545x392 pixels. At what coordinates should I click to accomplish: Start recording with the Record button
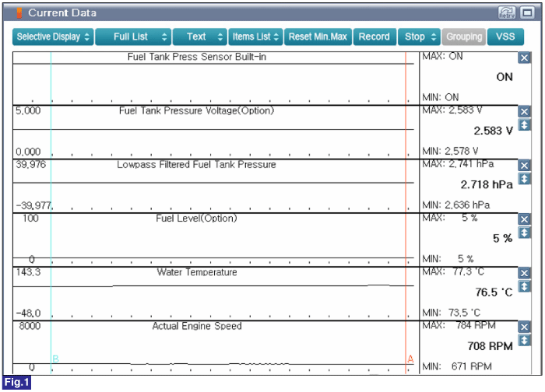click(374, 37)
